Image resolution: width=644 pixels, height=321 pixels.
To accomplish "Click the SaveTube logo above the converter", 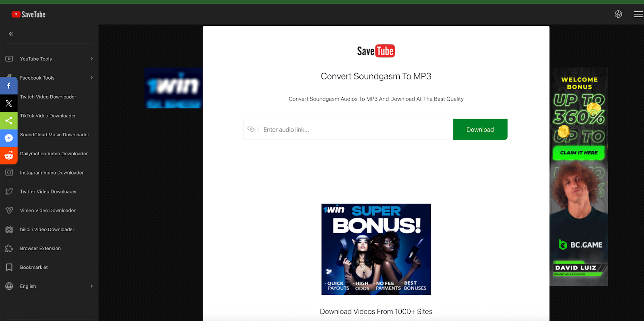I will (376, 51).
